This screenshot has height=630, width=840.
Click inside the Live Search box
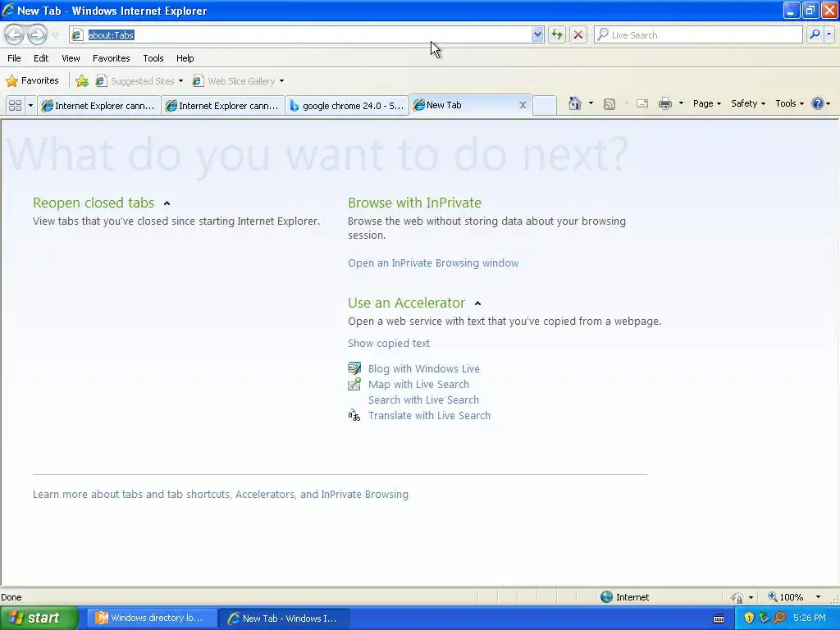point(698,34)
